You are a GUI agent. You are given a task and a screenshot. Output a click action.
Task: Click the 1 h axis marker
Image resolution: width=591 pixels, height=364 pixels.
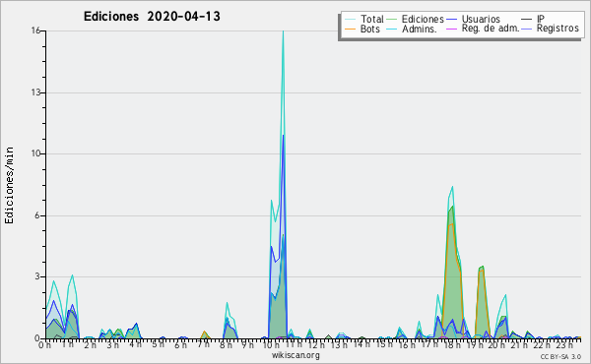pyautogui.click(x=68, y=344)
